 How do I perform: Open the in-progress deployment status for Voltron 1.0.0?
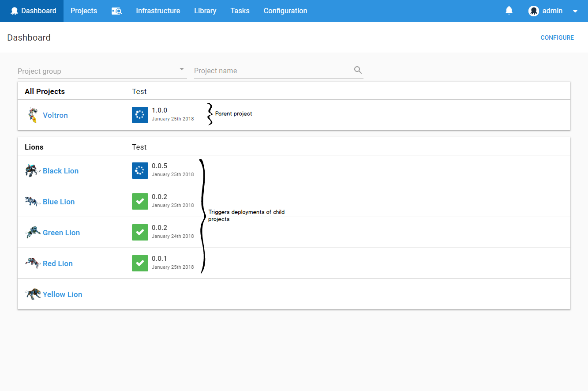tap(140, 115)
